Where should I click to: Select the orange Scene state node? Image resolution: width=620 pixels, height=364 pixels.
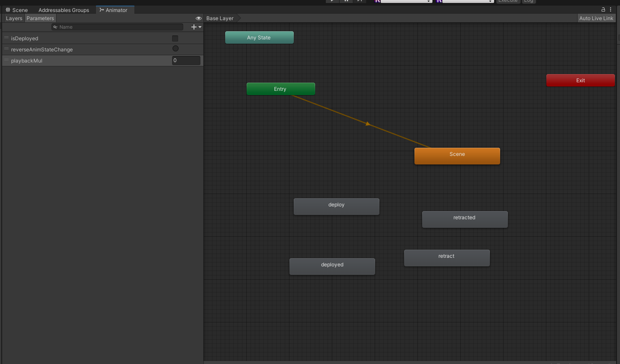tap(457, 156)
